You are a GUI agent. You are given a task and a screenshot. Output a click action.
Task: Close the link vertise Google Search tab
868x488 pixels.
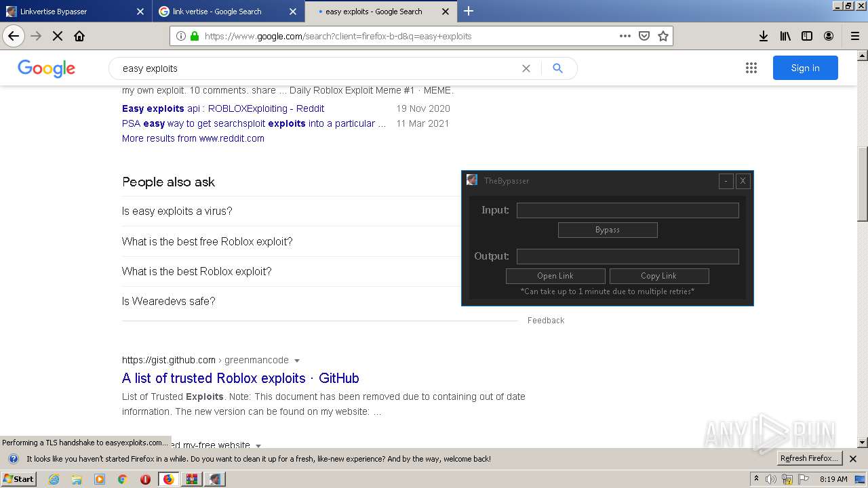pos(293,12)
